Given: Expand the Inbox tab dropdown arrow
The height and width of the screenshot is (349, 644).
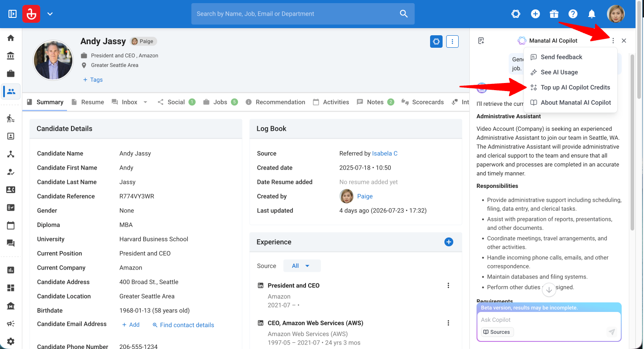Looking at the screenshot, I should (x=145, y=102).
